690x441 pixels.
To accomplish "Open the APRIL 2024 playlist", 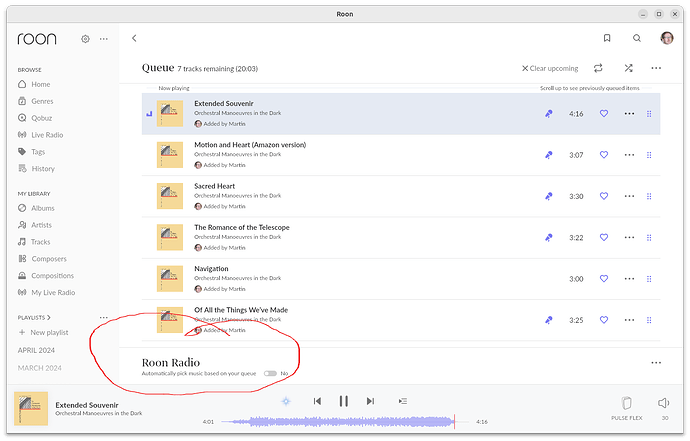I will (x=36, y=351).
